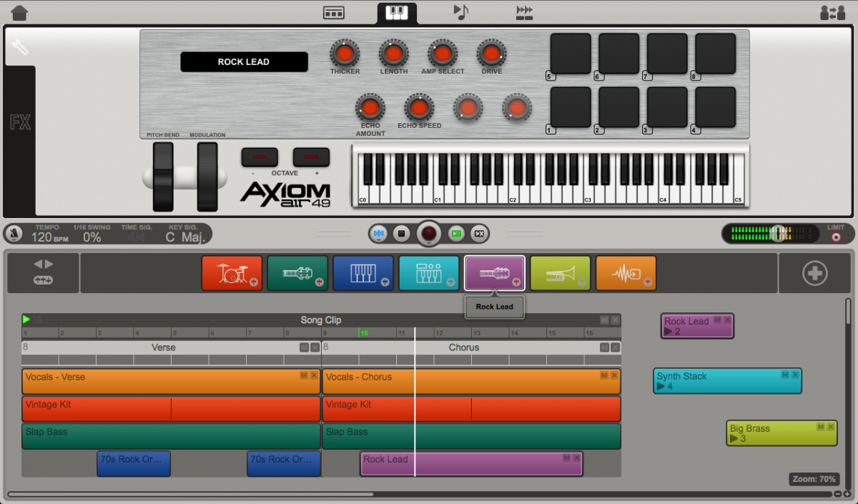The image size is (858, 504).
Task: Open the FX side tab
Action: [x=20, y=122]
